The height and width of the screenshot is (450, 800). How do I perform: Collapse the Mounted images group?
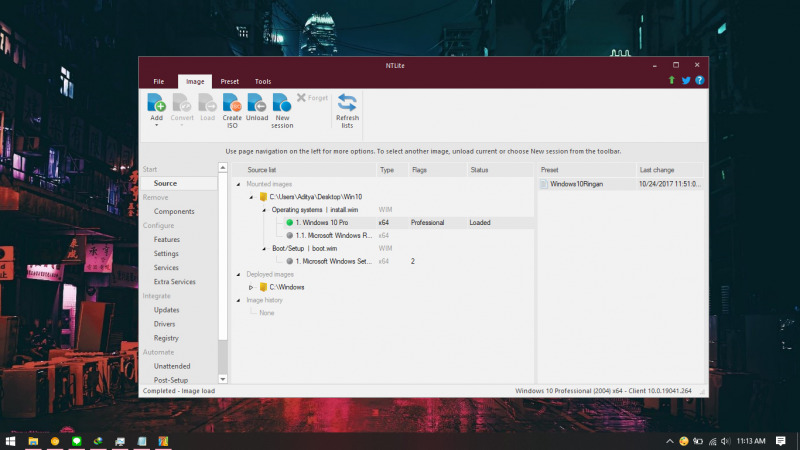(238, 184)
